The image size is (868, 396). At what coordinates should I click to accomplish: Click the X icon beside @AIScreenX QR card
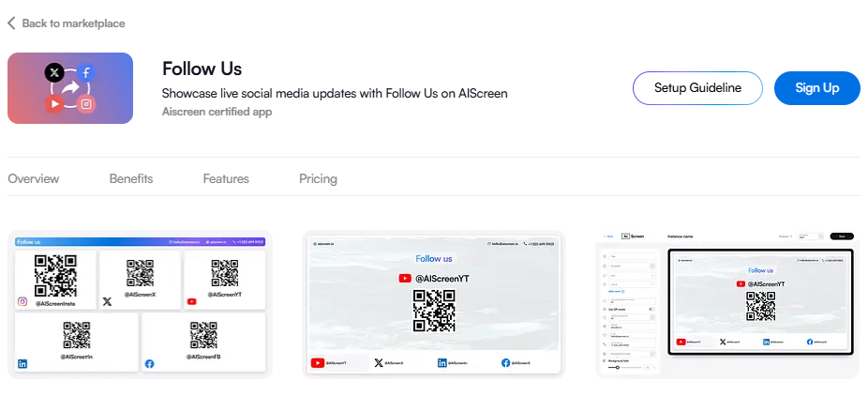pos(107,302)
